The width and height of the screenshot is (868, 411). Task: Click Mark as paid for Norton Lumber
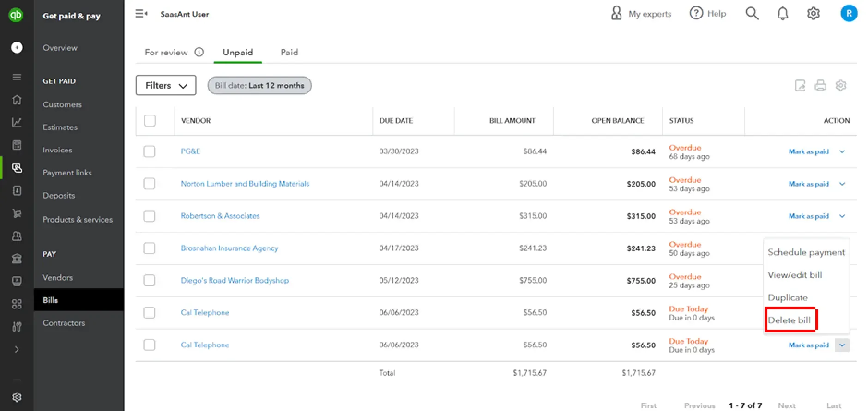click(x=808, y=184)
